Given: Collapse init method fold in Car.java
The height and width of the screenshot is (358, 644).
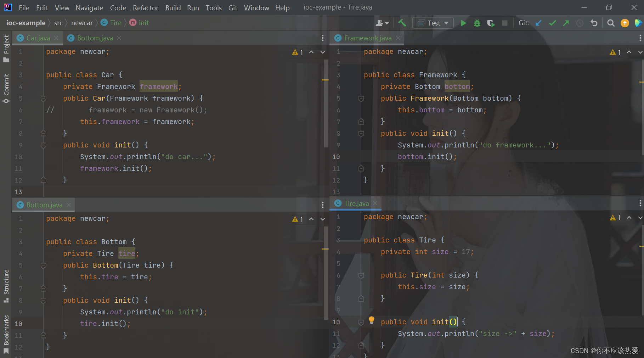Looking at the screenshot, I should [43, 145].
